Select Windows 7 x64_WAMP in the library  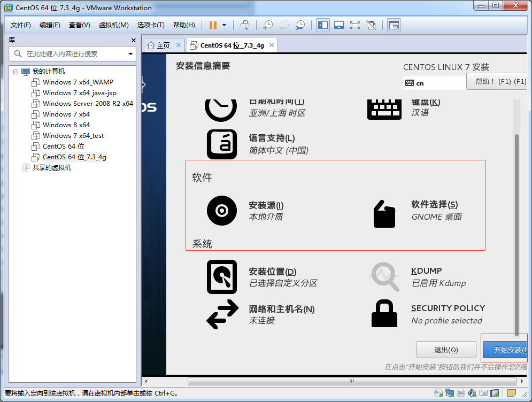coord(78,82)
